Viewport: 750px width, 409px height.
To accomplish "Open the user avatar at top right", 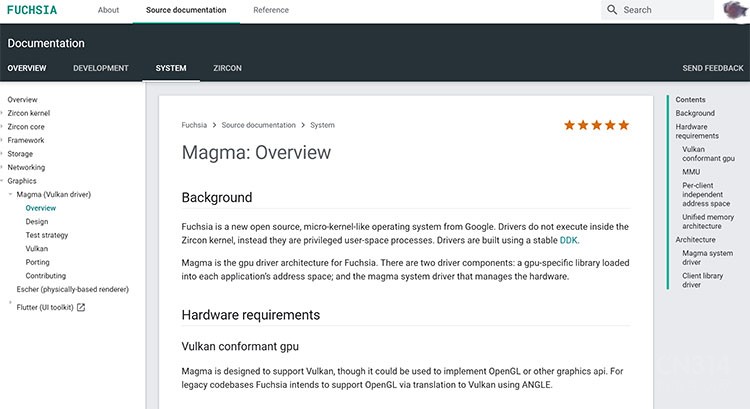I will point(735,10).
